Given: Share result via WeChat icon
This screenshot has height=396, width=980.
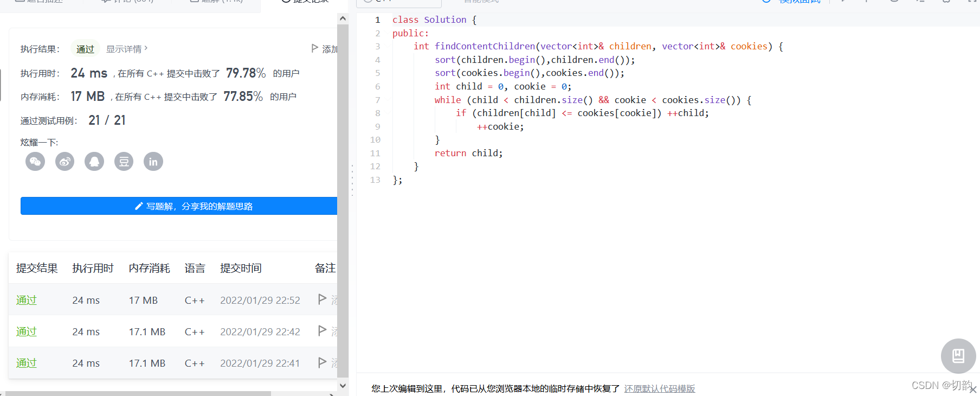Looking at the screenshot, I should click(x=35, y=161).
